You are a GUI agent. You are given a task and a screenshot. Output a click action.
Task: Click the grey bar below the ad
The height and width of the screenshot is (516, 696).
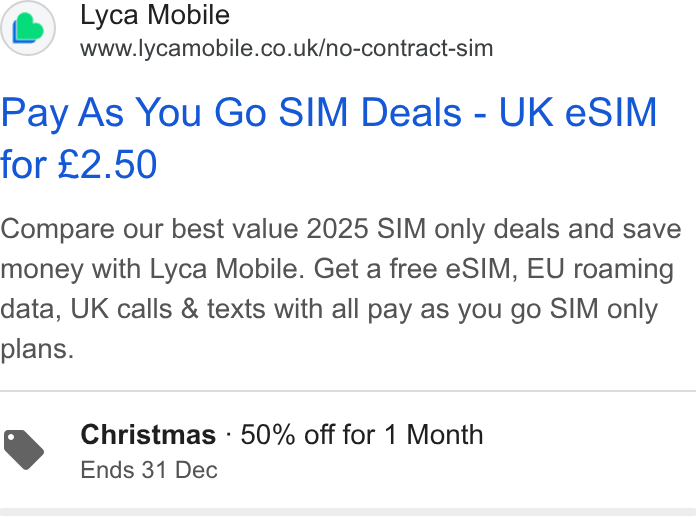pos(348,512)
